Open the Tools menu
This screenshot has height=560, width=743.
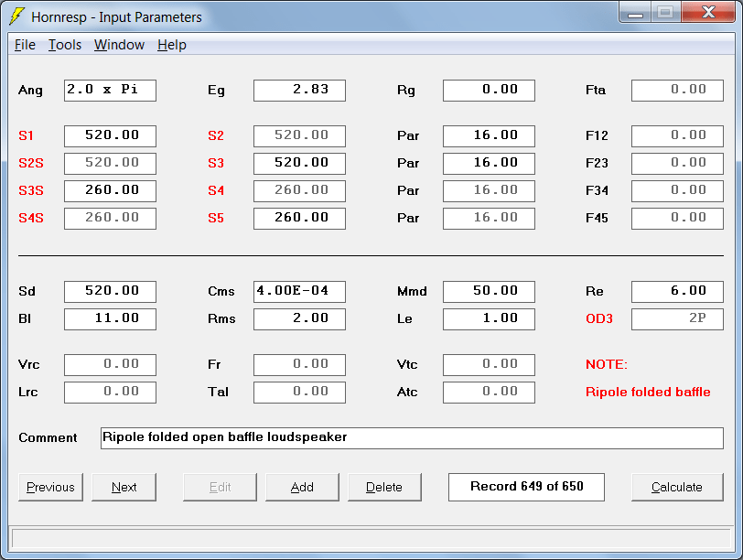click(x=65, y=45)
